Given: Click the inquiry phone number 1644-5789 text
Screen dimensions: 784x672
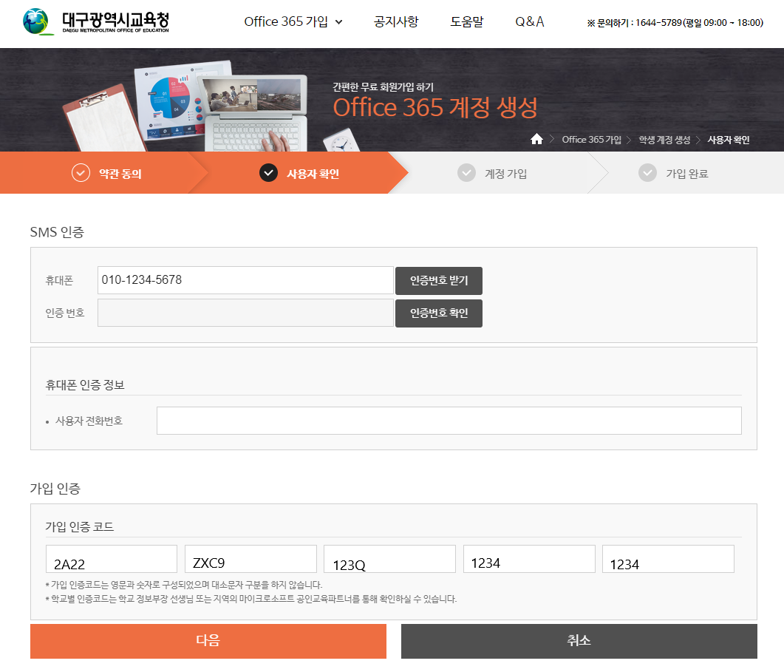Looking at the screenshot, I should pos(658,22).
